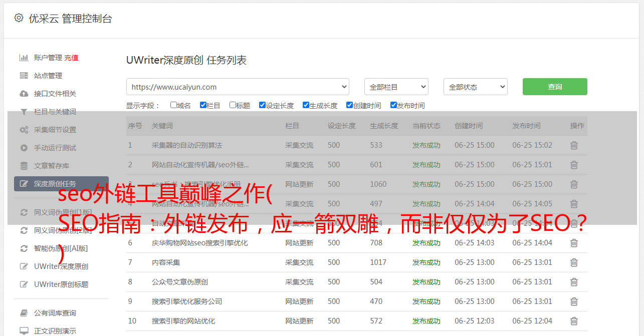Delete row 2 task with trash icon

click(574, 165)
